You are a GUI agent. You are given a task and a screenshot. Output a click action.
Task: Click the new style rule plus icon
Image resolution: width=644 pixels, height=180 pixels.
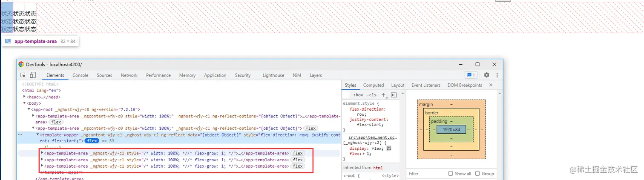coord(383,95)
